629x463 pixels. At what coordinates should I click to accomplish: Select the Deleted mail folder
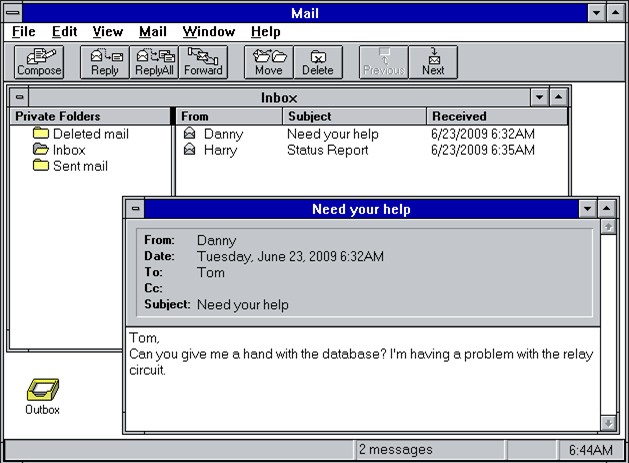point(91,134)
